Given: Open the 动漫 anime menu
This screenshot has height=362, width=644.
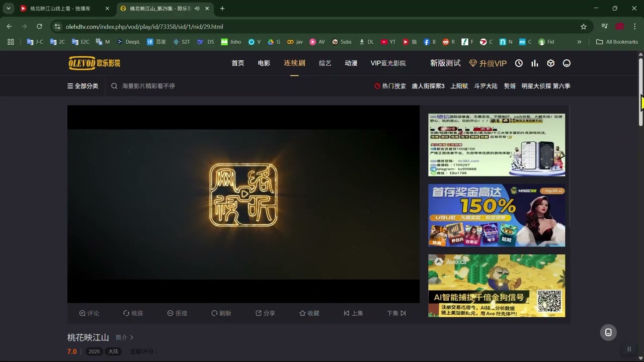Looking at the screenshot, I should click(351, 63).
